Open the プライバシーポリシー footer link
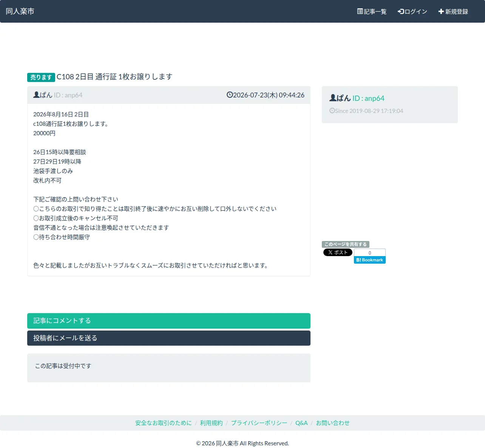 (x=259, y=423)
